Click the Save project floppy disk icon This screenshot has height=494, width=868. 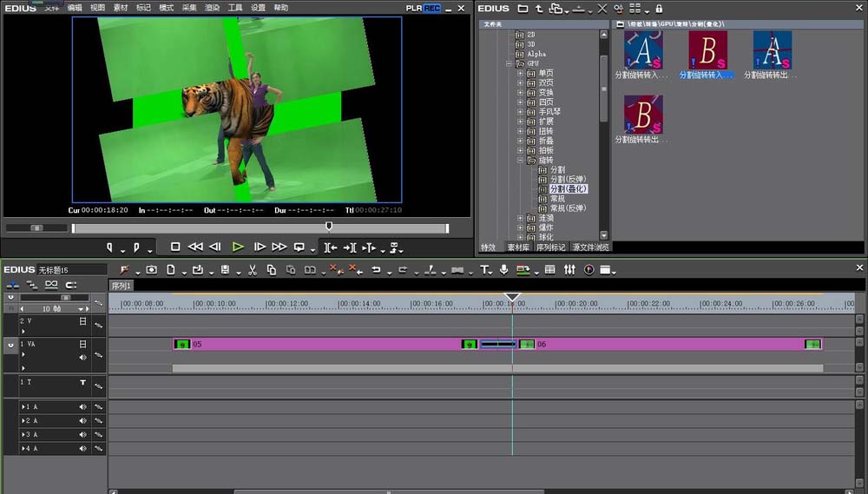click(x=225, y=270)
